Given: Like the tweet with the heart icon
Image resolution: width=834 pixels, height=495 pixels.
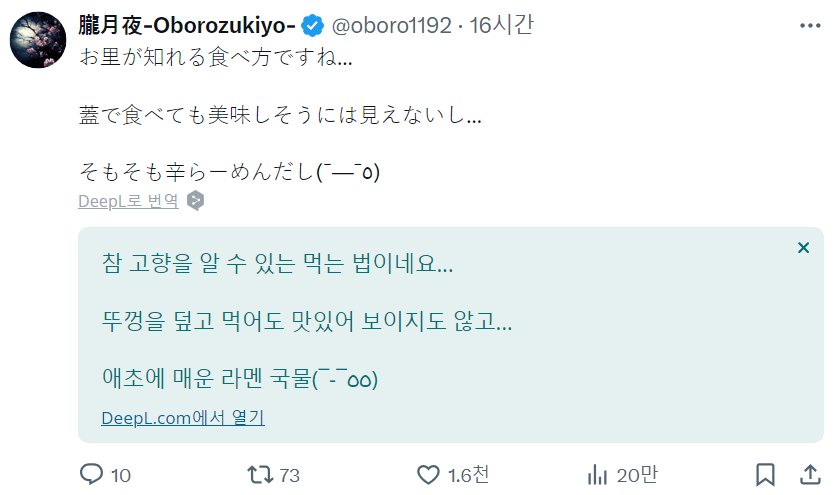Looking at the screenshot, I should (428, 474).
